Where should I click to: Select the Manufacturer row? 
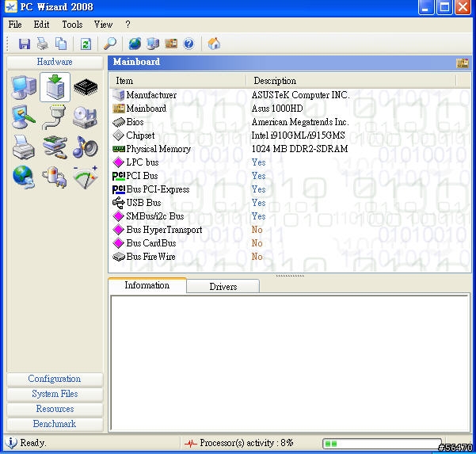click(x=290, y=95)
